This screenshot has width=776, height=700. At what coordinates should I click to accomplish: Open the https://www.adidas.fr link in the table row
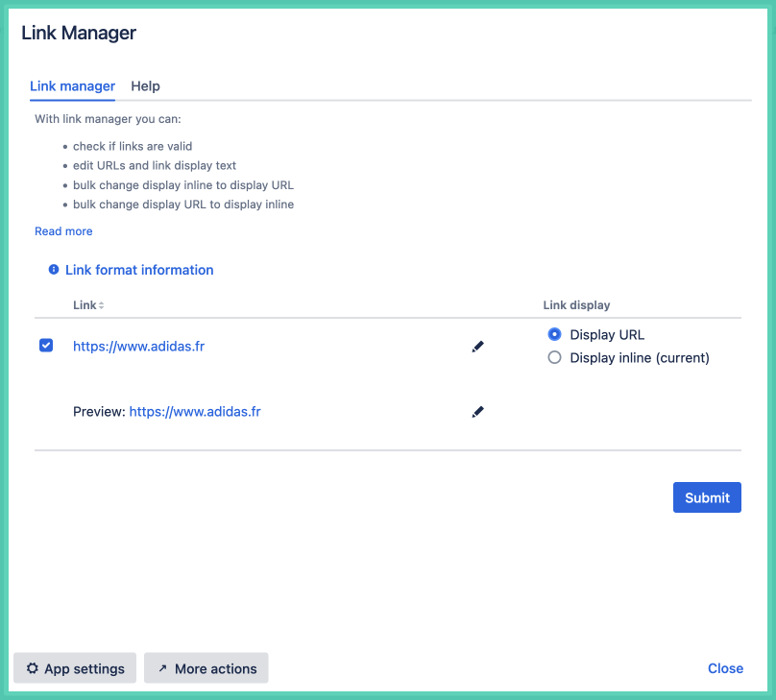point(138,347)
